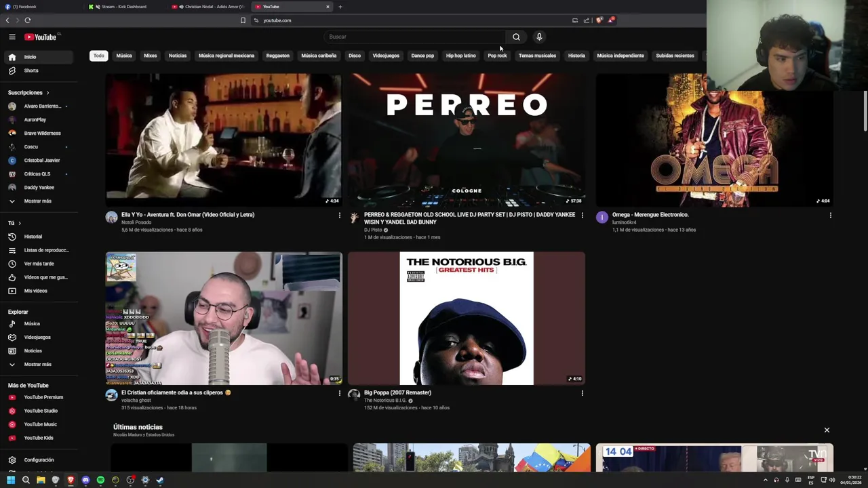The height and width of the screenshot is (488, 868).
Task: Open DJ Pisto channel link
Action: coord(373,230)
